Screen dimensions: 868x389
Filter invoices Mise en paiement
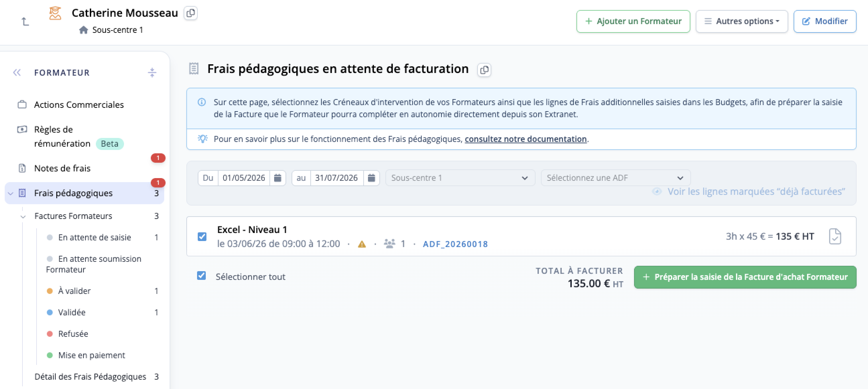click(91, 355)
